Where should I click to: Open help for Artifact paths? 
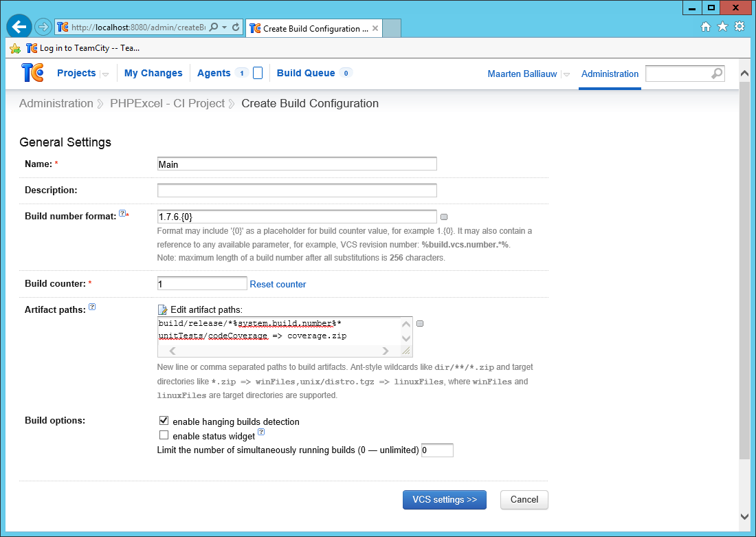[92, 307]
